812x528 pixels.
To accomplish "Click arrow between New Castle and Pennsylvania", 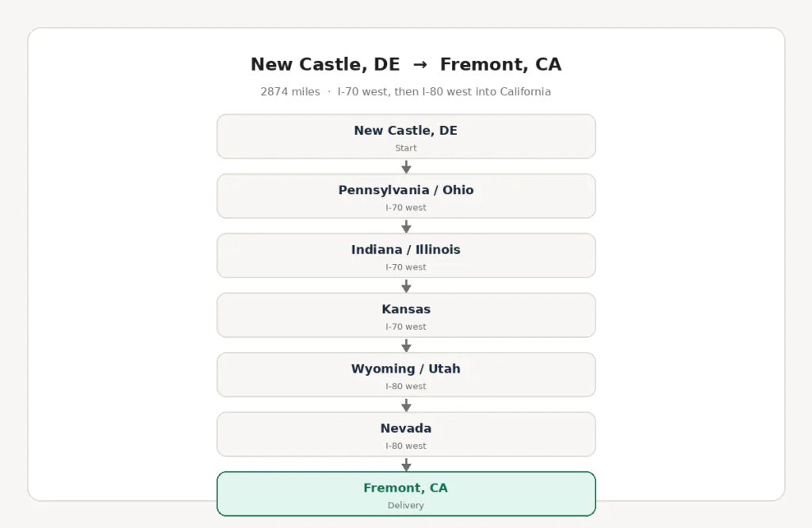I will (x=406, y=166).
